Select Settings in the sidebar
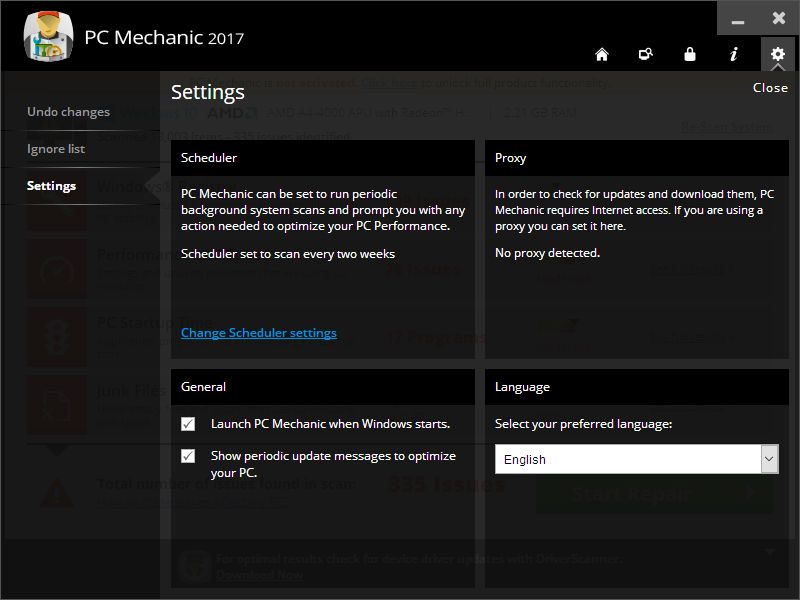Image resolution: width=800 pixels, height=600 pixels. [52, 186]
